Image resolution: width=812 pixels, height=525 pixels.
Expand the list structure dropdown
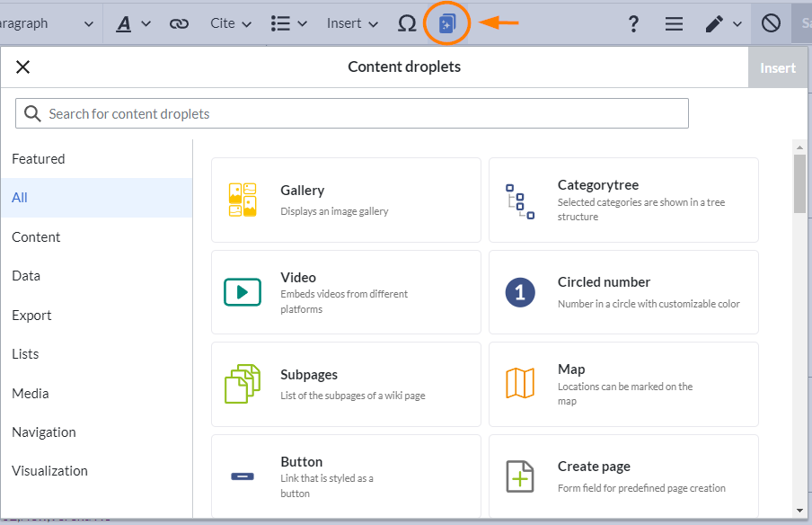289,23
